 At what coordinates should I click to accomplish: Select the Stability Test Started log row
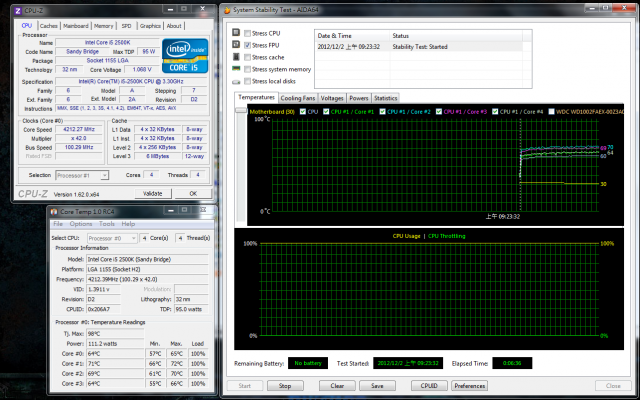click(x=418, y=47)
